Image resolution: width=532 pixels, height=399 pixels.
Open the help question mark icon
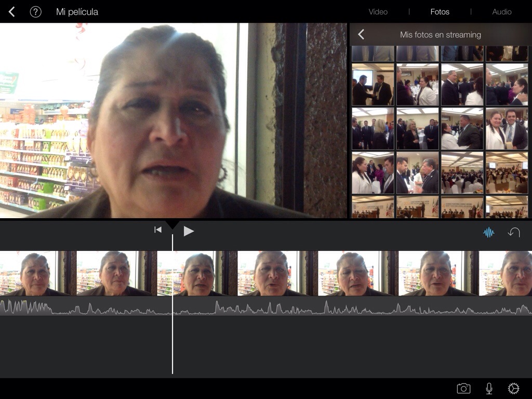(35, 12)
